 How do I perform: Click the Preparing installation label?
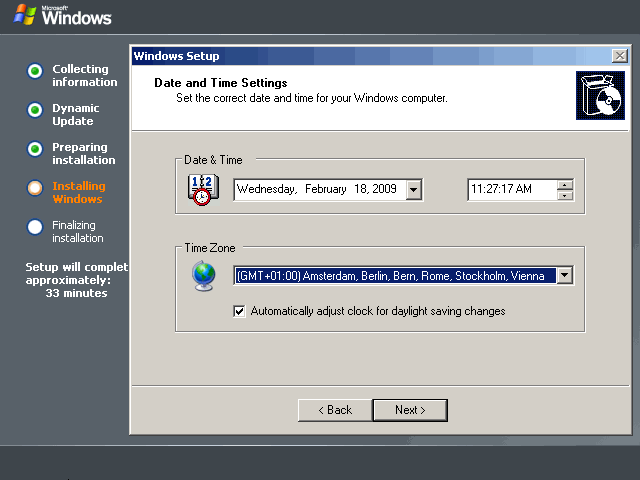84,153
